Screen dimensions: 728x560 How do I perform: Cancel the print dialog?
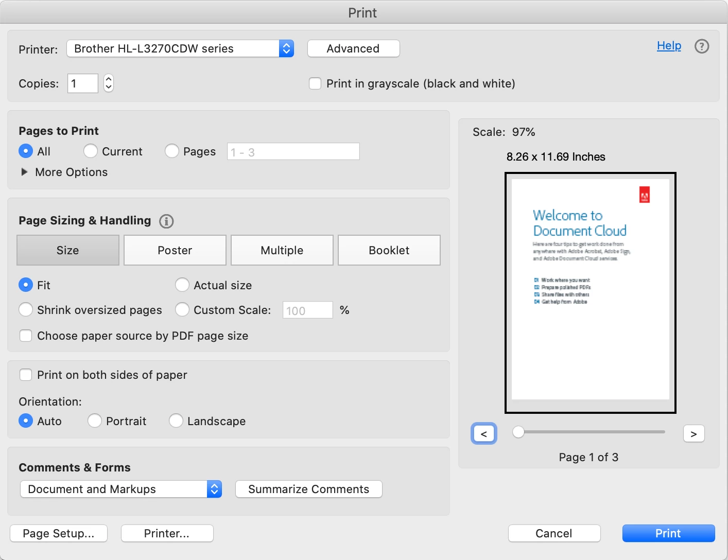click(x=554, y=533)
